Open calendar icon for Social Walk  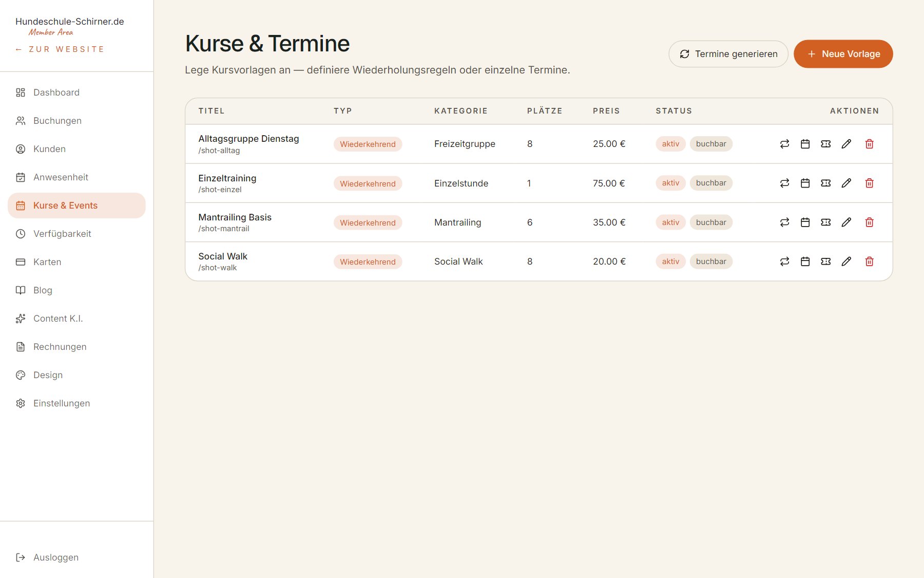pos(805,262)
